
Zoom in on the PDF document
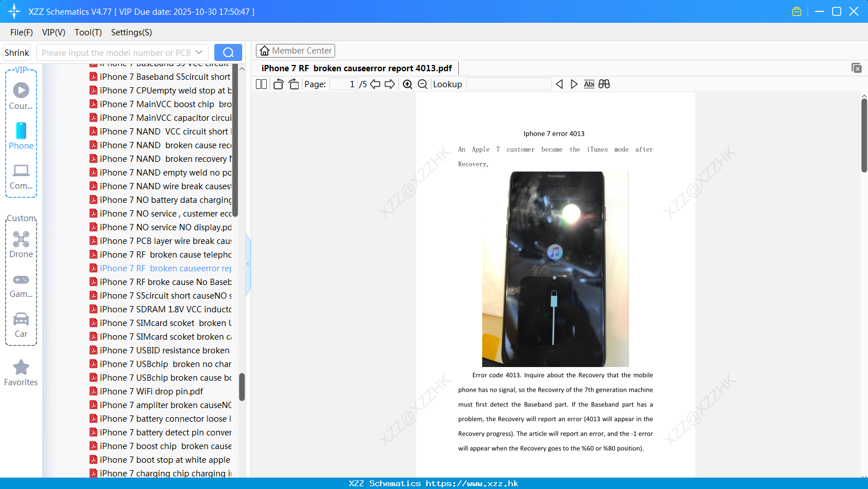pos(407,84)
